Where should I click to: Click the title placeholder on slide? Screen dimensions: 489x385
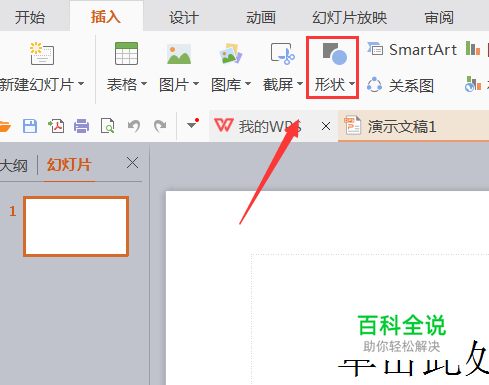click(370, 319)
